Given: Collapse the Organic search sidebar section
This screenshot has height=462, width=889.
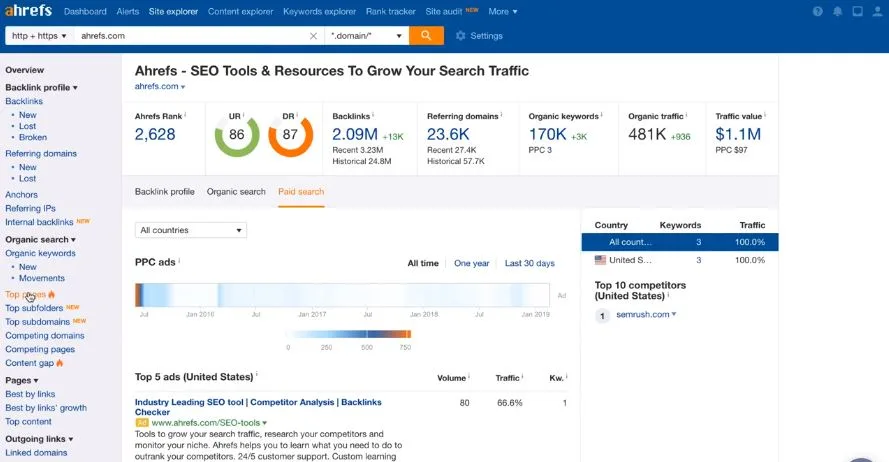Looking at the screenshot, I should (40, 240).
